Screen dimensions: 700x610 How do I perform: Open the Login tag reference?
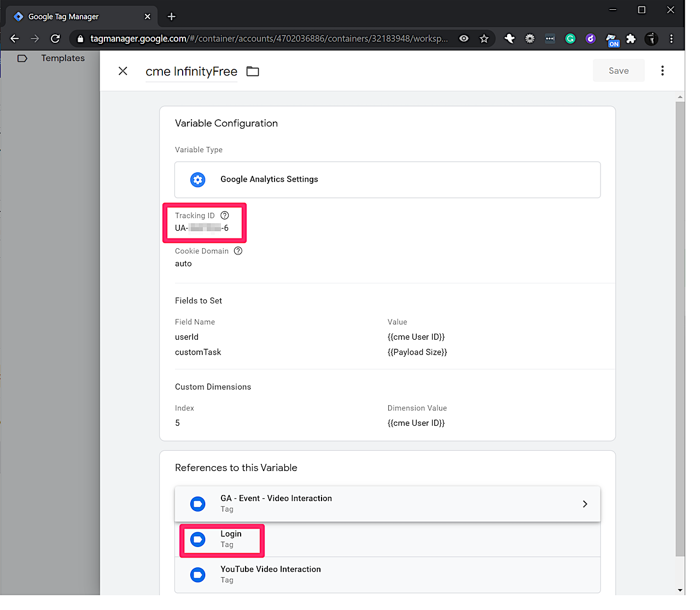pyautogui.click(x=387, y=539)
